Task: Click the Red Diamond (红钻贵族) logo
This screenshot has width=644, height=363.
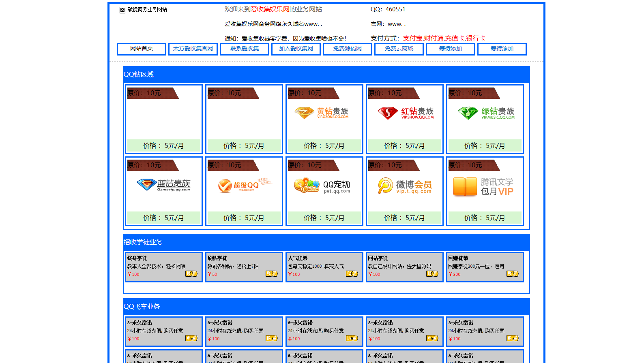Action: pos(405,113)
